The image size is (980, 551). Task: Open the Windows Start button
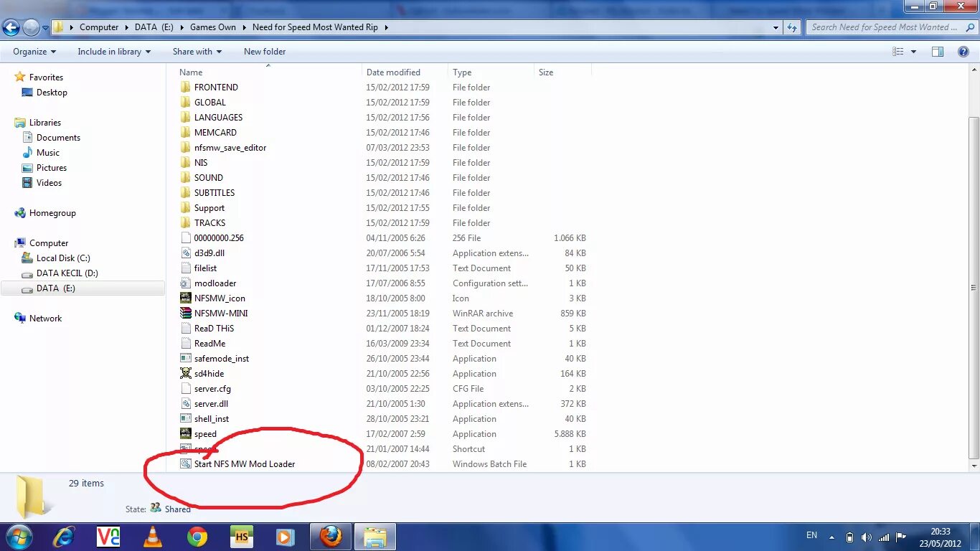(x=19, y=536)
